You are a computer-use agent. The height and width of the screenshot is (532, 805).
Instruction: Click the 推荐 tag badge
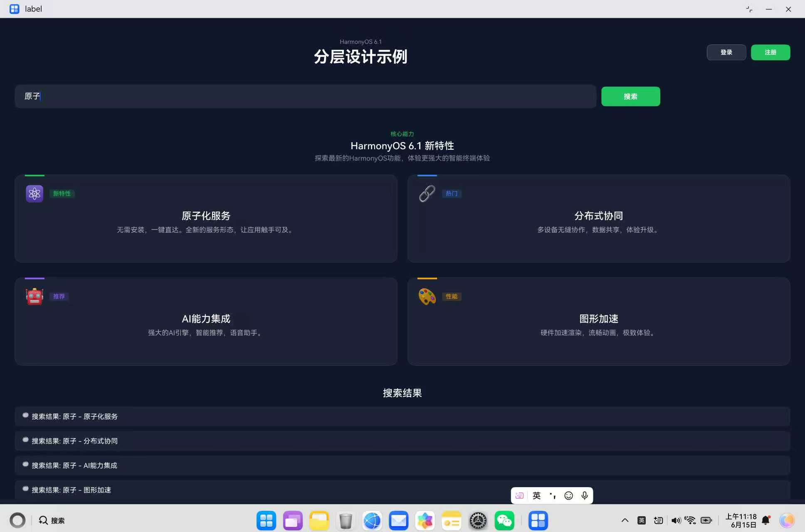[59, 297]
